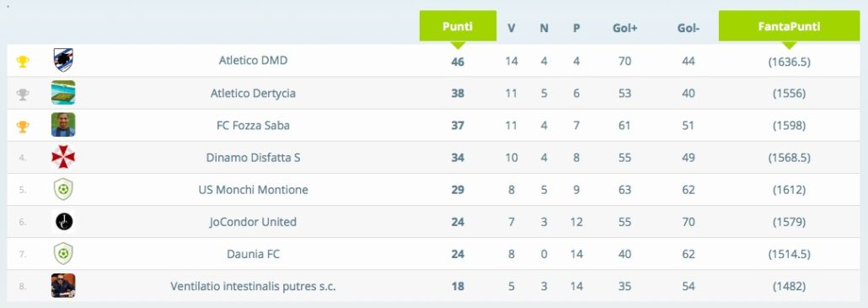Viewport: 868px width, 308px height.
Task: Click the Gol- column header
Action: 689,28
